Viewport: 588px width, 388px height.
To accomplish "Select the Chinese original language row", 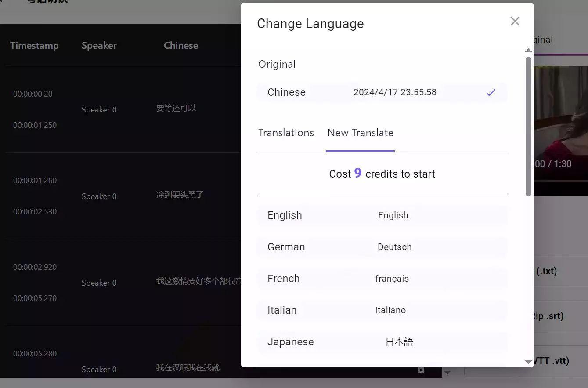I will point(382,92).
